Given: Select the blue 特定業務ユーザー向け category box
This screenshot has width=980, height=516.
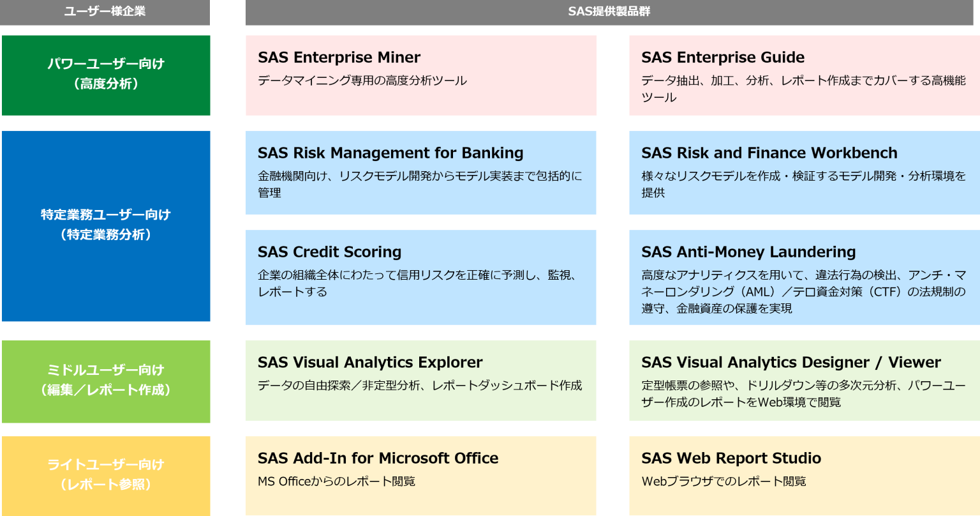Looking at the screenshot, I should (105, 225).
